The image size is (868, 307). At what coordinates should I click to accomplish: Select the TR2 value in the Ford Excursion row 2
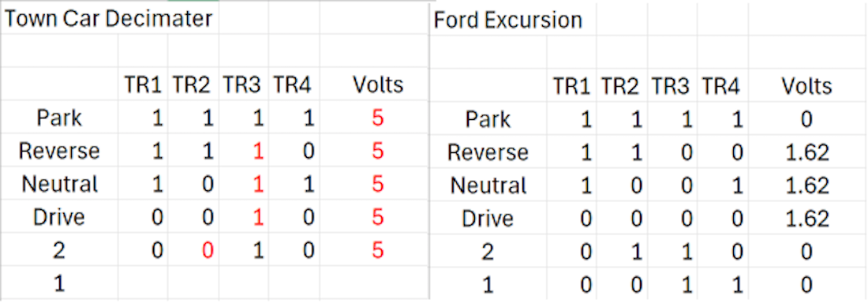click(637, 252)
